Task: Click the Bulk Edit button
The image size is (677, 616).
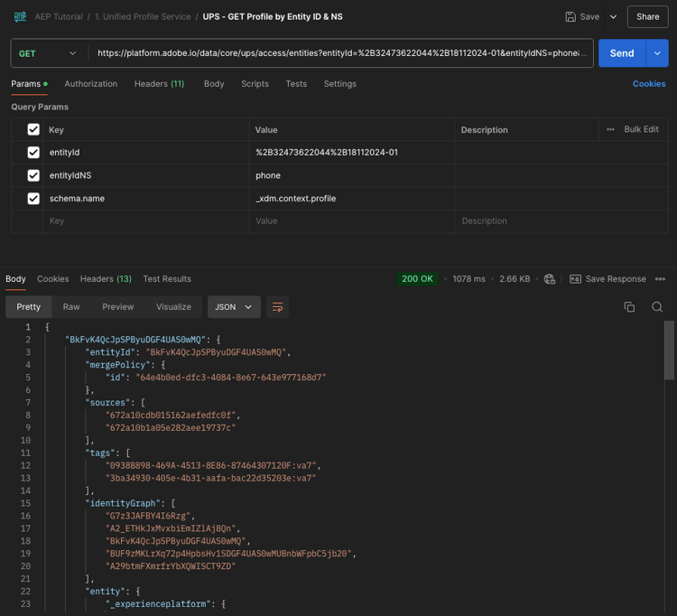Action: tap(641, 129)
